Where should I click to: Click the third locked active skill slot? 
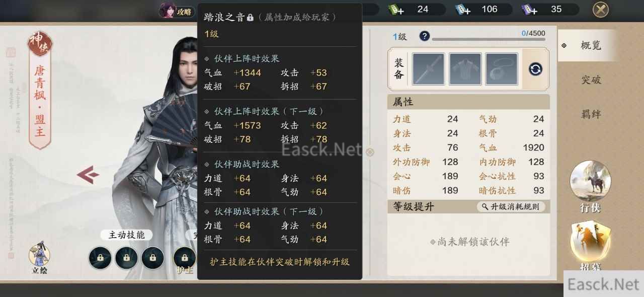click(153, 258)
